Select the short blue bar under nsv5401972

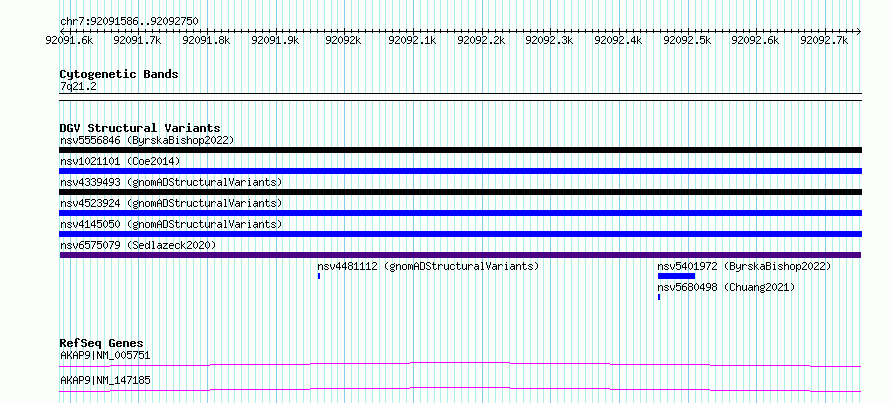pyautogui.click(x=677, y=276)
